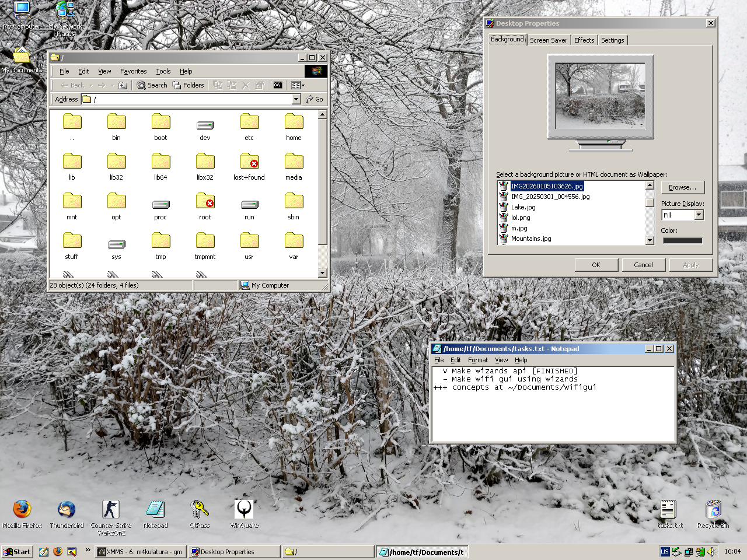The image size is (747, 560).
Task: Open My Computer desktop icon
Action: pyautogui.click(x=22, y=15)
